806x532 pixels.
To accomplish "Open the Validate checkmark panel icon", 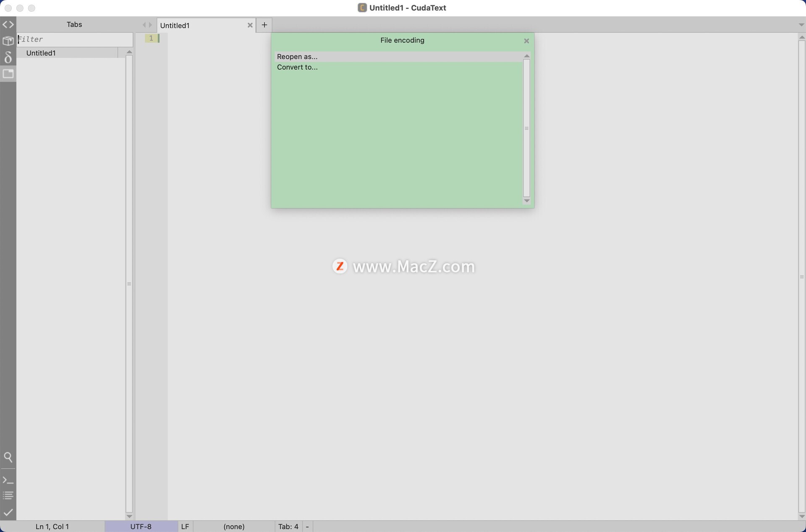I will (8, 512).
